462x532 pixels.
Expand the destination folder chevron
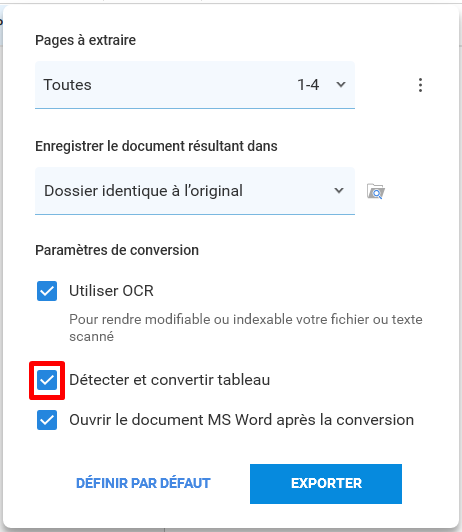339,191
